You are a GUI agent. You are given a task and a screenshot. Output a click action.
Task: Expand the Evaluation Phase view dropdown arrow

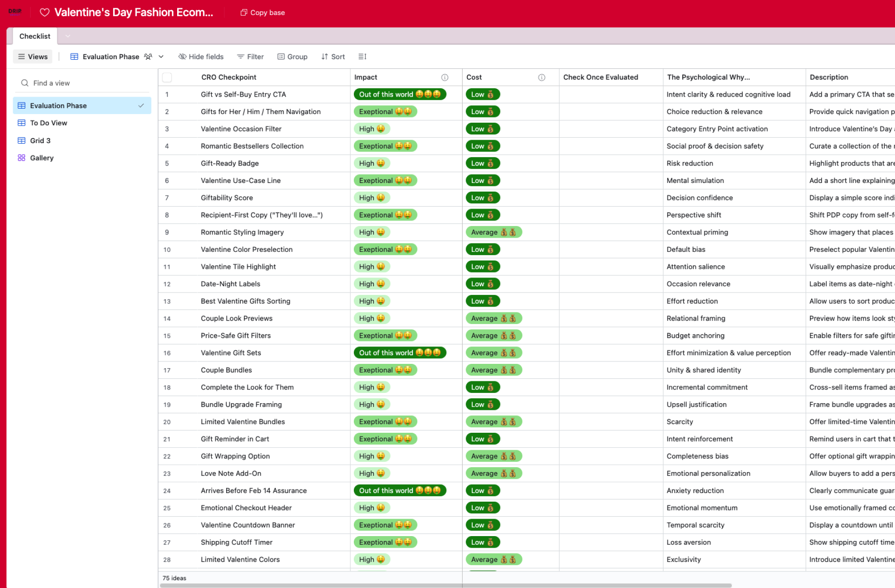(x=161, y=57)
